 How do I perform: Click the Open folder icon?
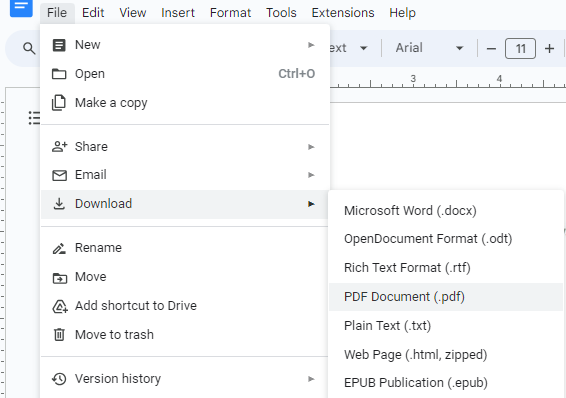click(59, 74)
